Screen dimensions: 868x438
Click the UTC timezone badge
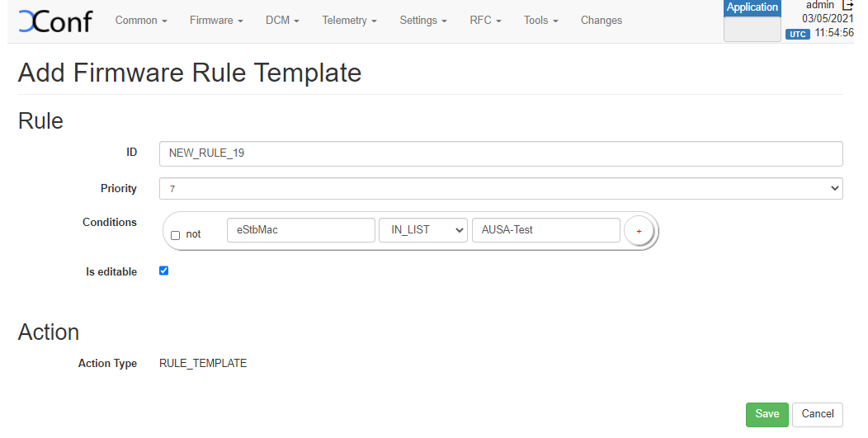click(x=797, y=34)
